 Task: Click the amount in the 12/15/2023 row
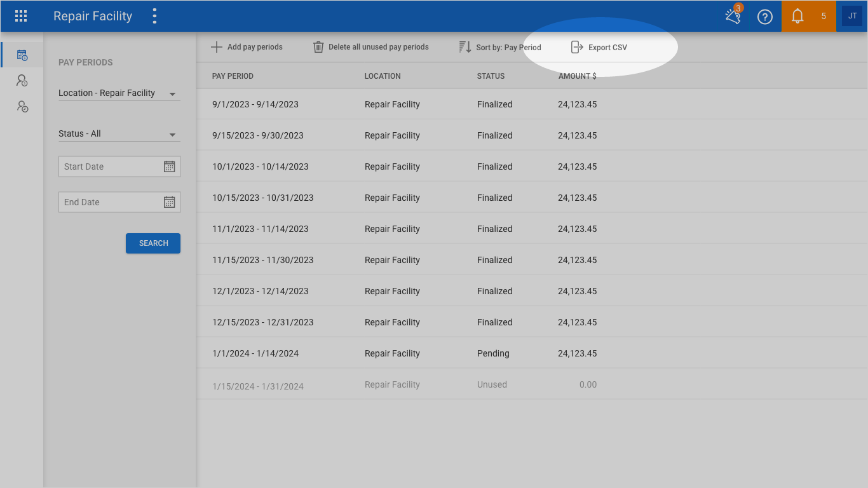pyautogui.click(x=577, y=322)
